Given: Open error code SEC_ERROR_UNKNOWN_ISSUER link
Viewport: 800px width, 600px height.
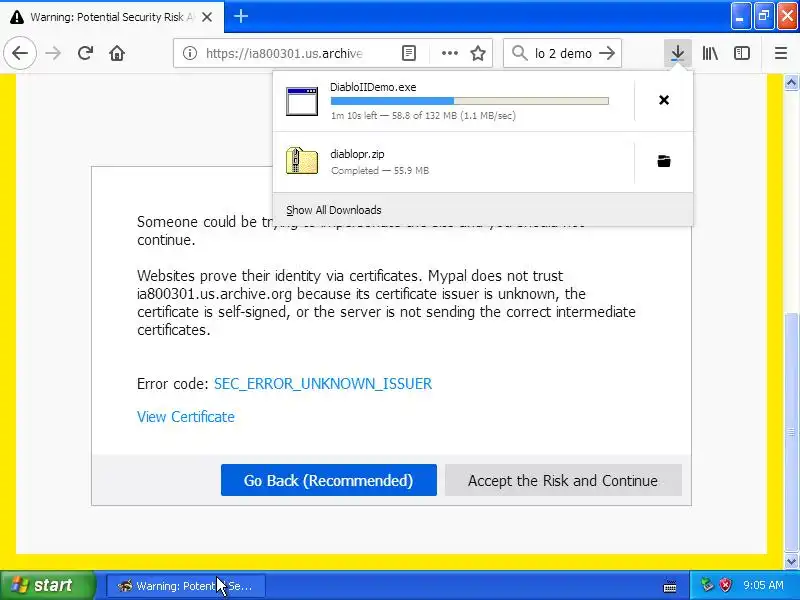Looking at the screenshot, I should click(323, 384).
